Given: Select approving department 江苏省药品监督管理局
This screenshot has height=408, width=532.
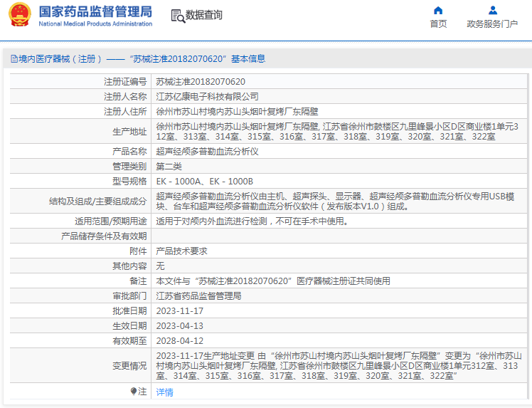Looking at the screenshot, I should (x=199, y=296).
